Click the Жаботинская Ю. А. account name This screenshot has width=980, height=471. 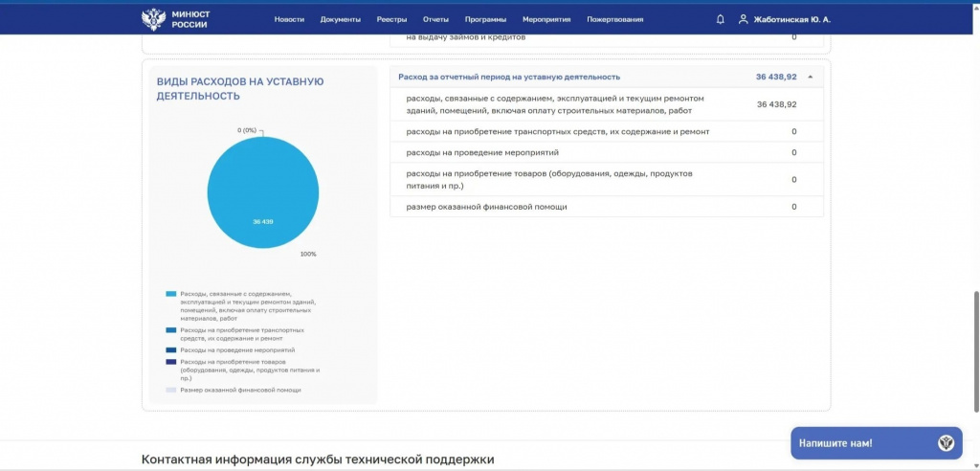coord(791,19)
